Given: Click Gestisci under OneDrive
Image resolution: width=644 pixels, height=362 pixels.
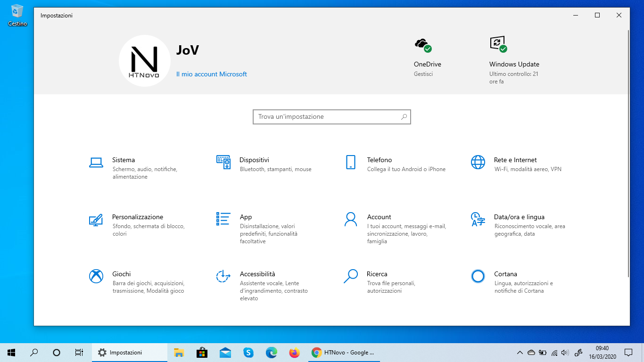Looking at the screenshot, I should pos(423,74).
